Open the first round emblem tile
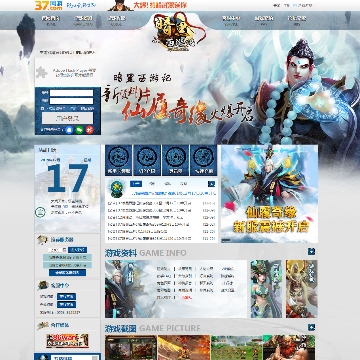 point(119,160)
